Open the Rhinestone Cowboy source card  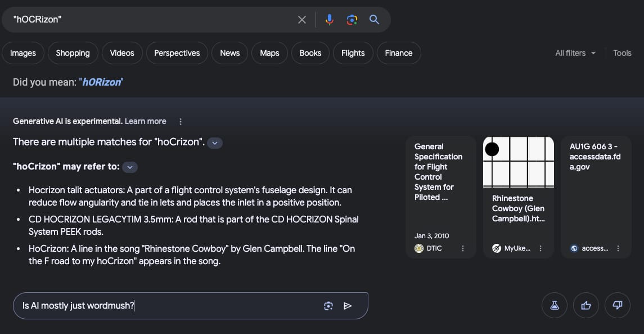[x=519, y=197]
